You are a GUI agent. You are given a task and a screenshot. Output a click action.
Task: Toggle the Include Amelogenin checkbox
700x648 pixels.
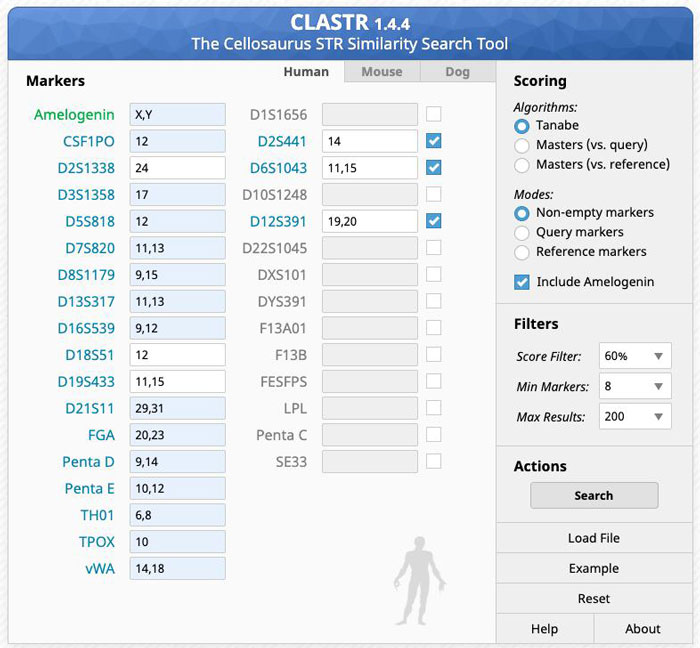pyautogui.click(x=521, y=282)
